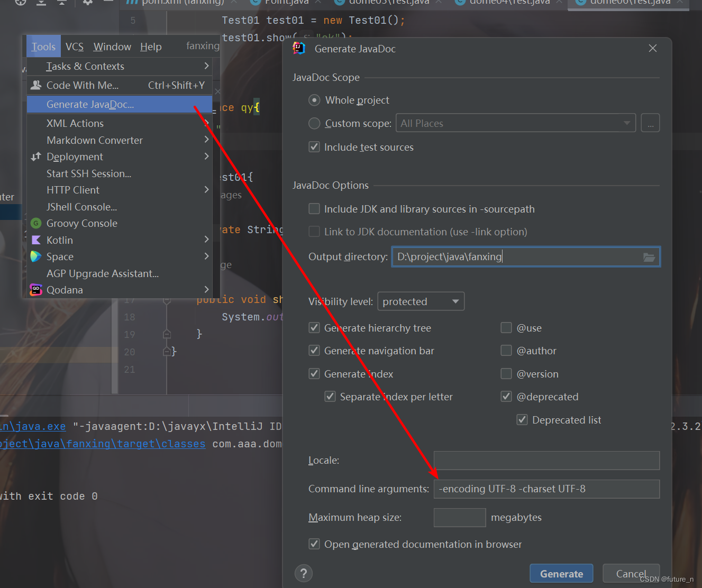Select the Whole project radio button

pos(314,100)
